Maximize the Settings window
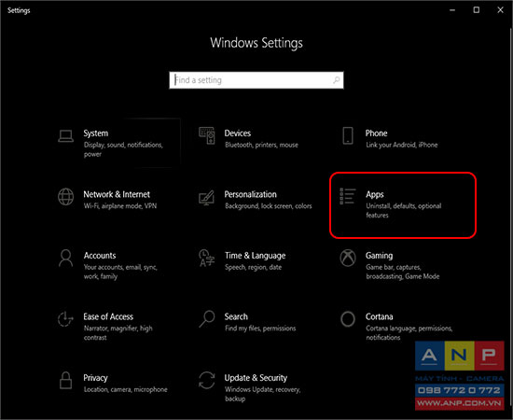The width and height of the screenshot is (513, 420). (x=477, y=10)
